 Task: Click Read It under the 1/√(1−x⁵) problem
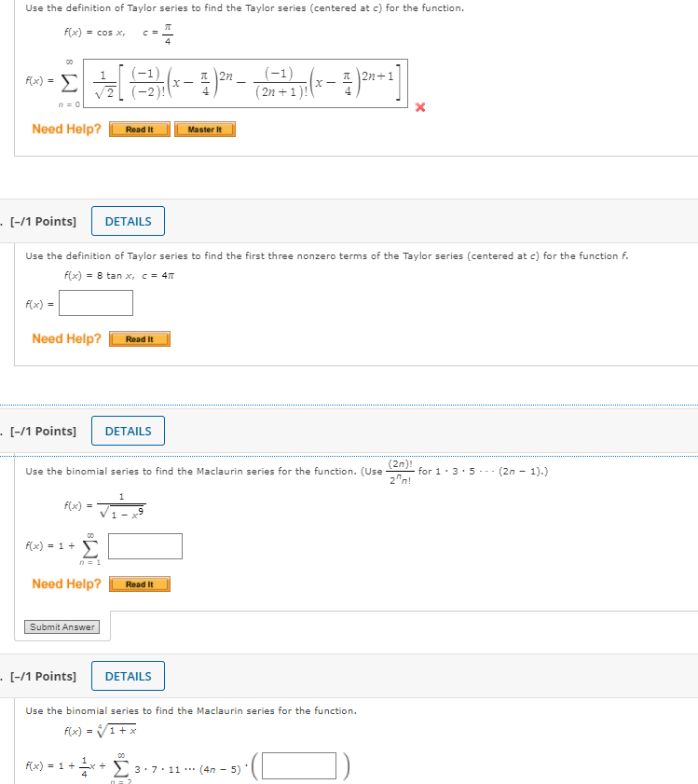(139, 585)
